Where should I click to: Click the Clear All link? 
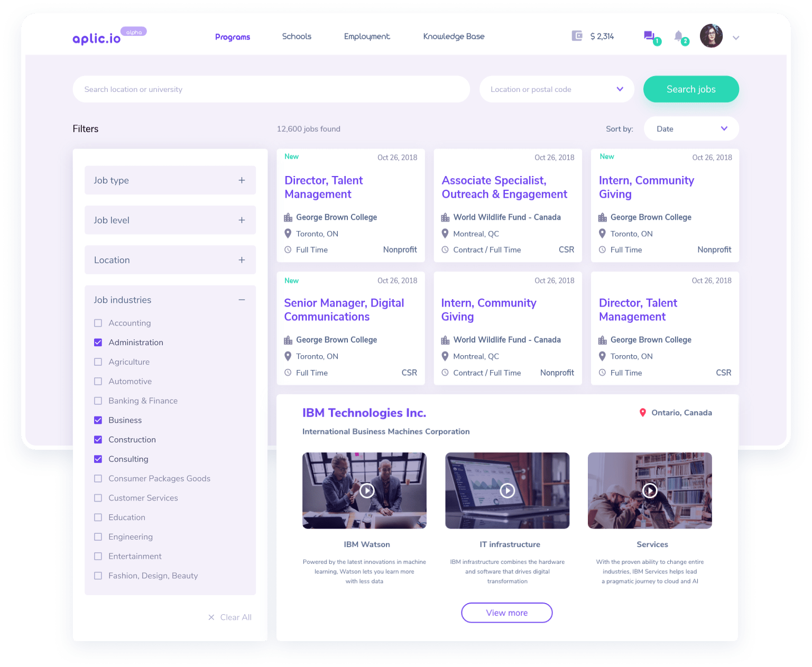(x=236, y=617)
